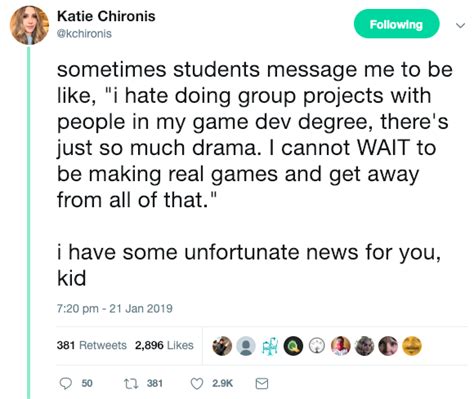The width and height of the screenshot is (474, 399).
Task: Click first liker avatar in the row
Action: tap(222, 346)
